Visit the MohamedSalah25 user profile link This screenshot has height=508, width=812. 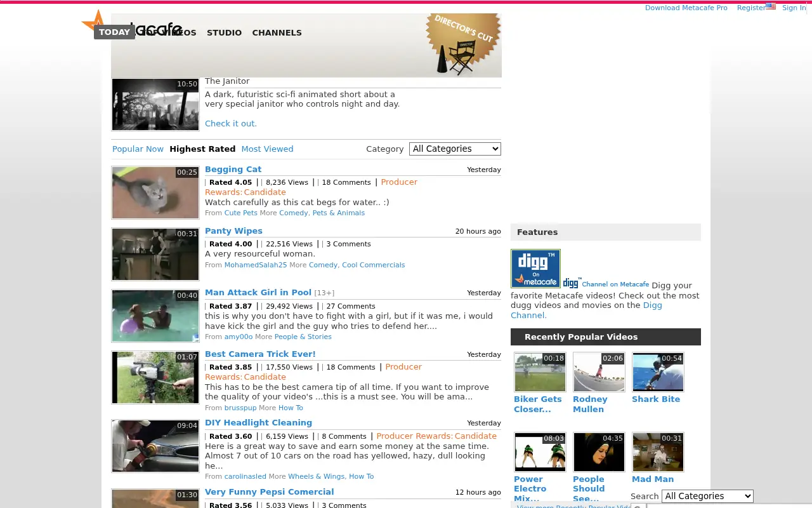coord(256,265)
